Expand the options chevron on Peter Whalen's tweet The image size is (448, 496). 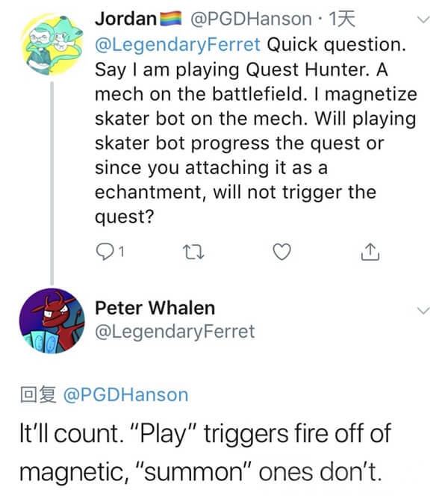click(423, 311)
